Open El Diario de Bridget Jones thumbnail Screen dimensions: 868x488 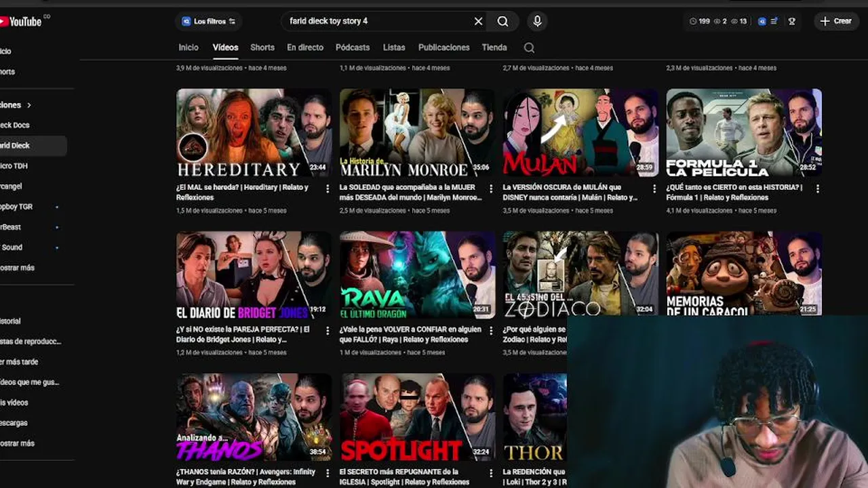(254, 275)
